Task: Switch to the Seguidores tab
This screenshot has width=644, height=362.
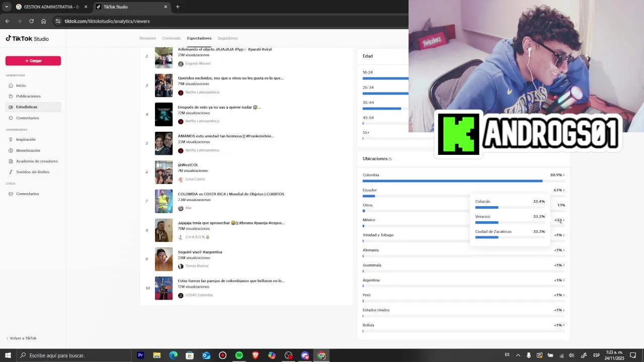Action: pyautogui.click(x=228, y=38)
